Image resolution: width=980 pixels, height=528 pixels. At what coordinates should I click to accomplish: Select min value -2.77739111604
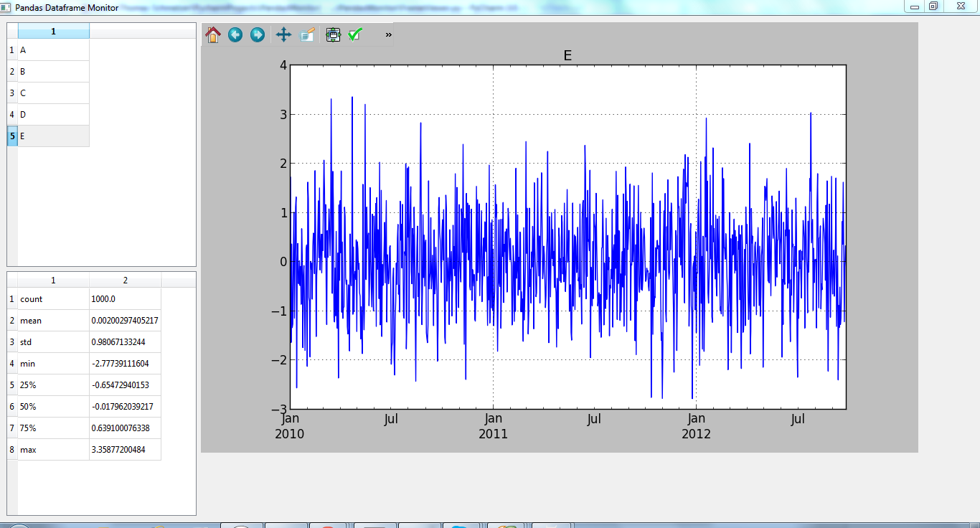(x=126, y=364)
